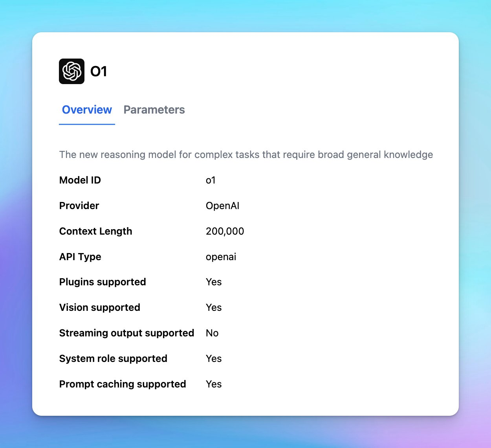491x448 pixels.
Task: Click the Model ID label
Action: tap(80, 180)
